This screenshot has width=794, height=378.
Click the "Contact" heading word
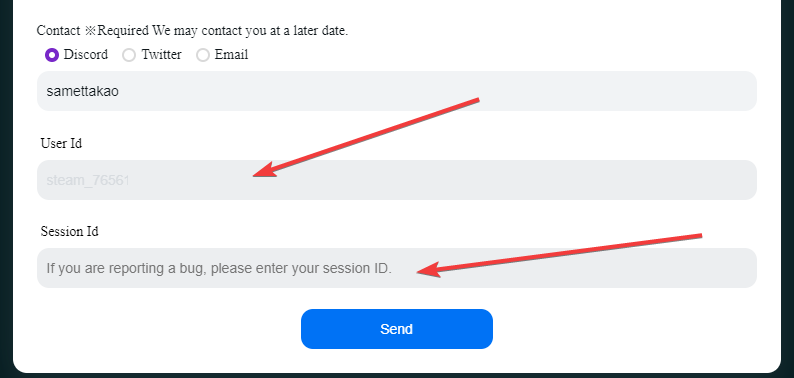(x=58, y=31)
